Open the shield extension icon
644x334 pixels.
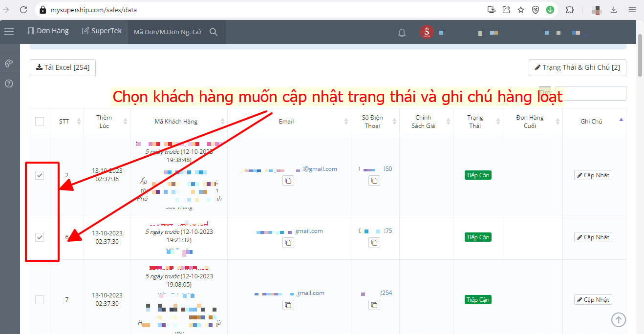pyautogui.click(x=536, y=9)
